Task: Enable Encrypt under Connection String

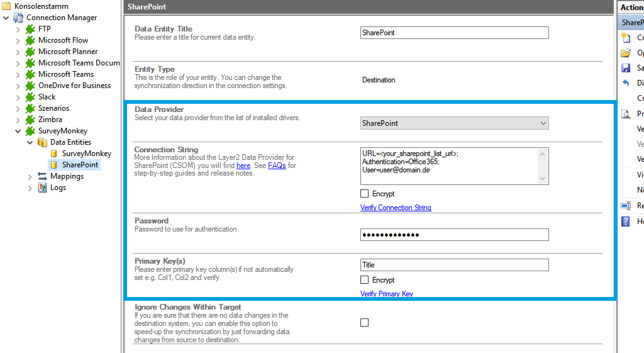Action: [365, 194]
